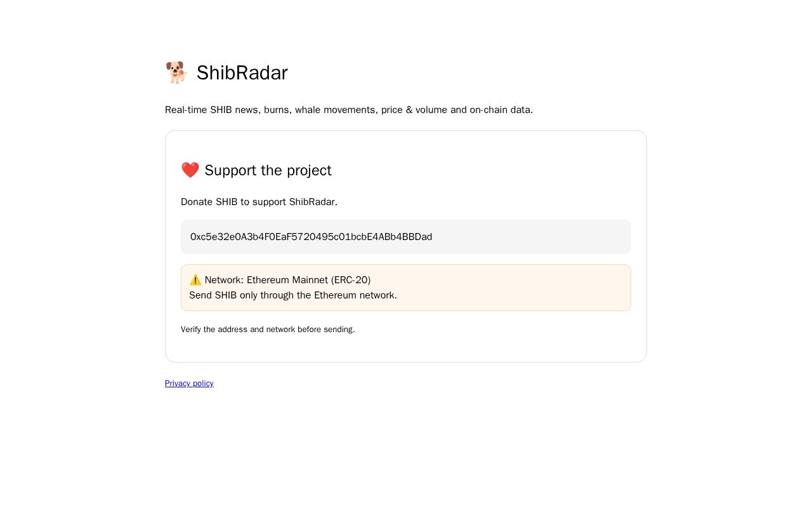Click the Real-time SHIB news tagline
The width and height of the screenshot is (812, 508).
[349, 110]
